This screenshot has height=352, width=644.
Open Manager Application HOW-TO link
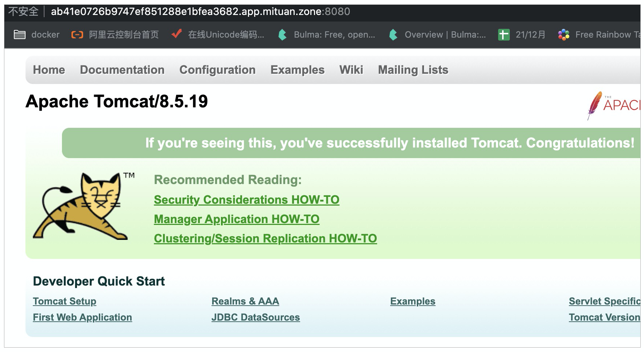(237, 219)
